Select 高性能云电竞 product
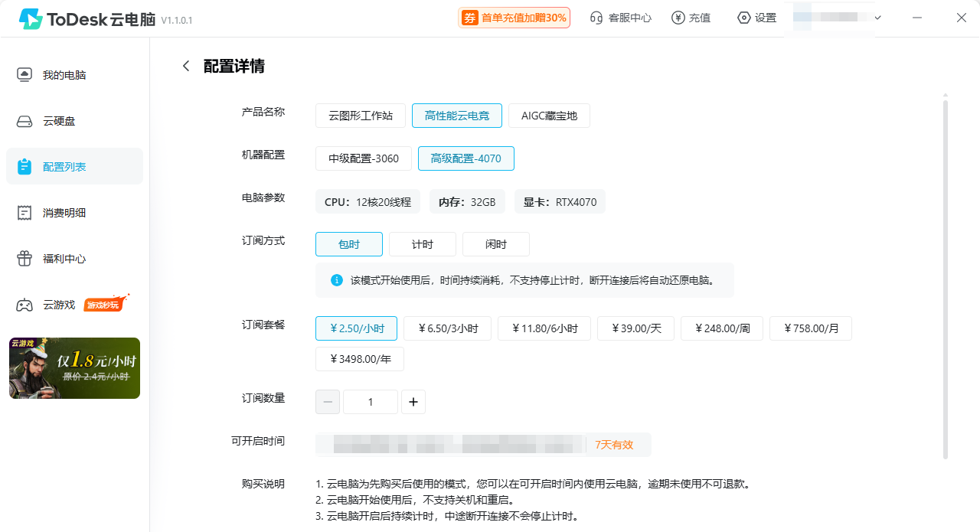The width and height of the screenshot is (980, 532). pyautogui.click(x=457, y=116)
